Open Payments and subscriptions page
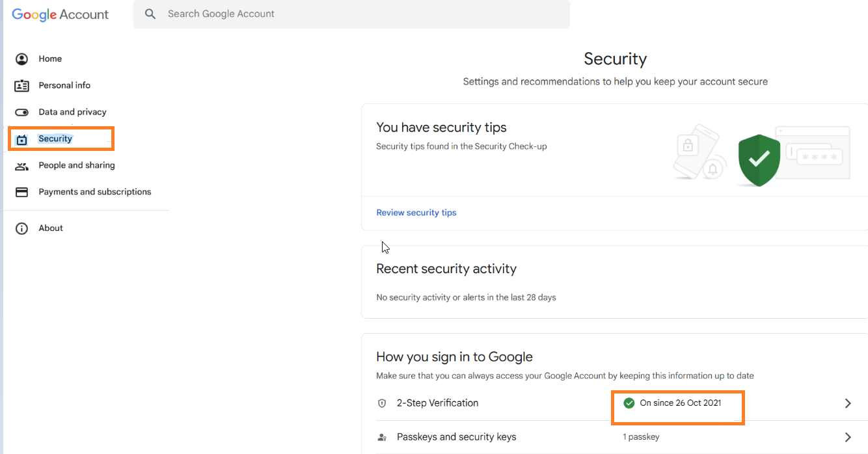The image size is (868, 454). (95, 193)
